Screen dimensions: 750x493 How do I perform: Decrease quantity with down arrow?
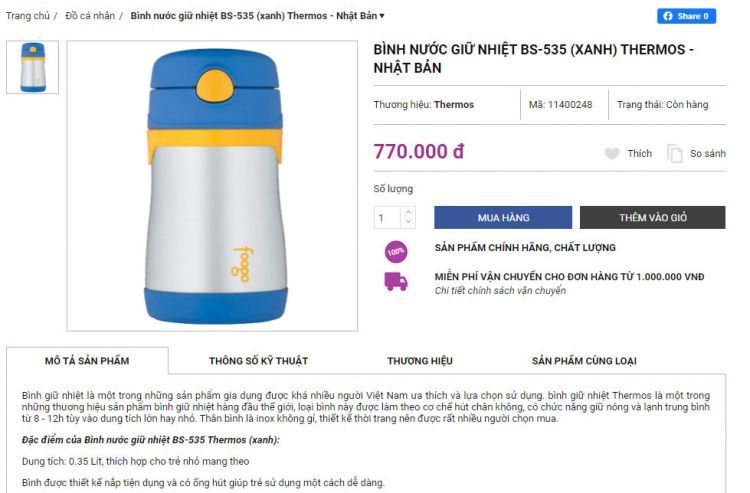[408, 221]
